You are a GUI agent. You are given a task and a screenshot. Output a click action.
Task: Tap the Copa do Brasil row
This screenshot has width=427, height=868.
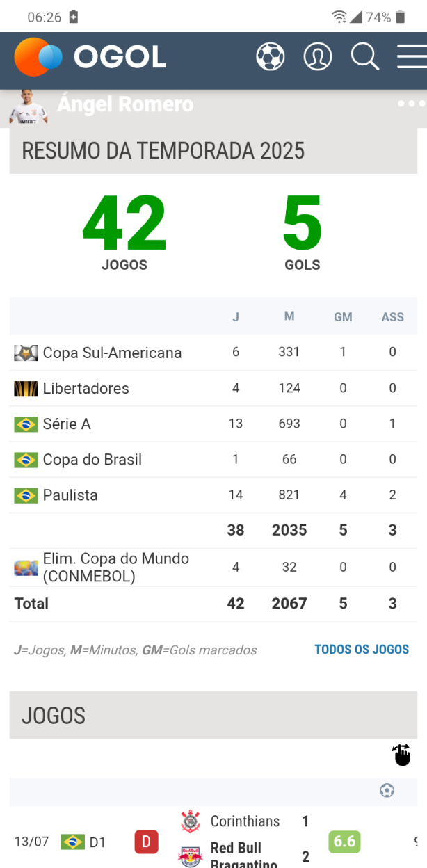92,460
